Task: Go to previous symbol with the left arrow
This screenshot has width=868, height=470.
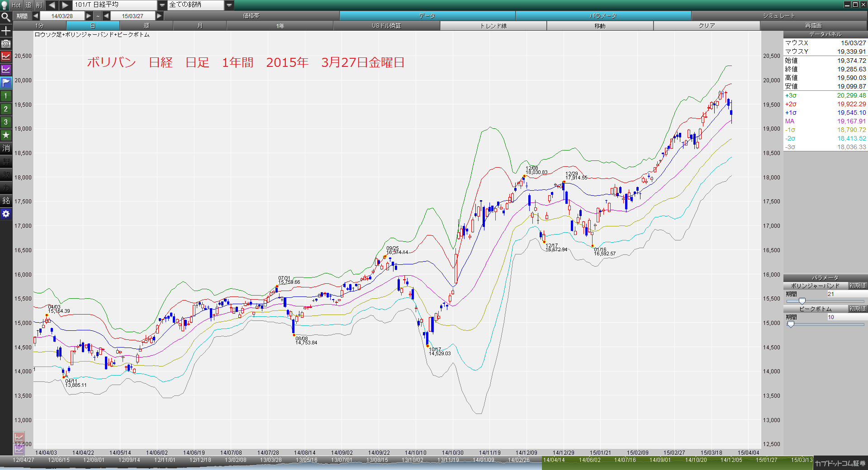Action: tap(52, 5)
